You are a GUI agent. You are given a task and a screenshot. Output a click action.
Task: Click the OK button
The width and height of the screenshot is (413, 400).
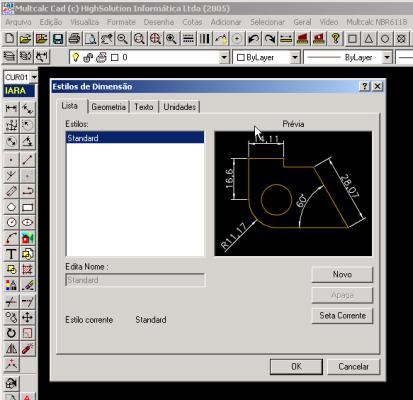pos(296,367)
